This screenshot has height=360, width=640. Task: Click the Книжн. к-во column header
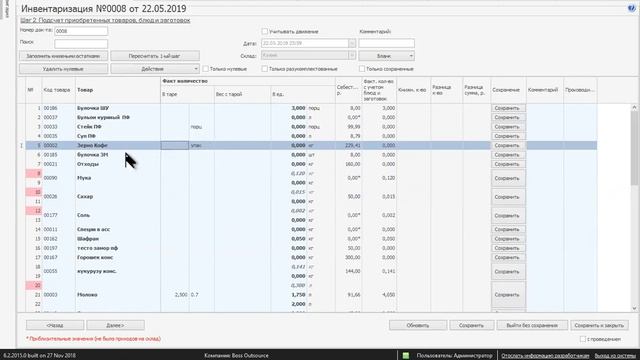pos(413,90)
